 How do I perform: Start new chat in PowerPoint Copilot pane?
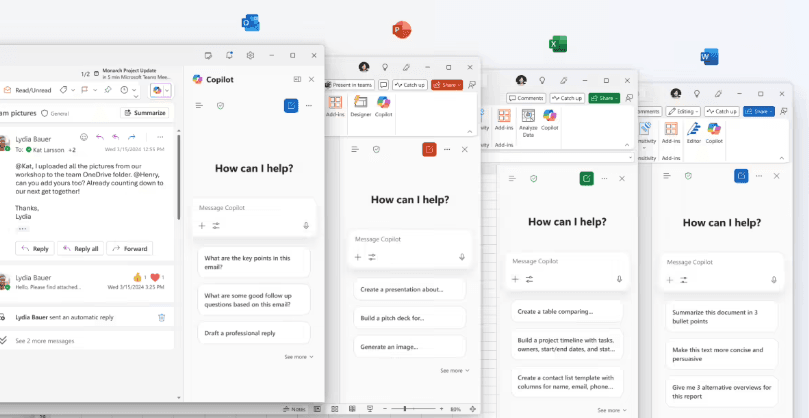click(x=429, y=150)
